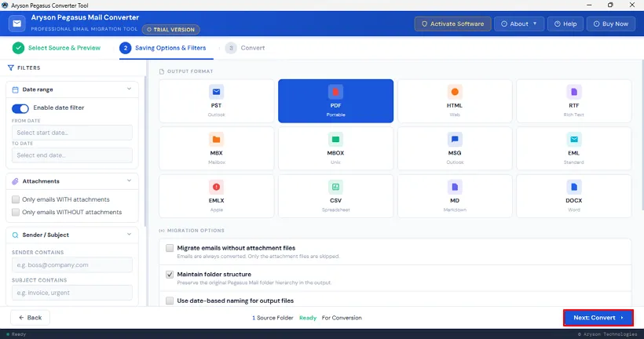Click the Migration Options heading icon

[x=162, y=231]
